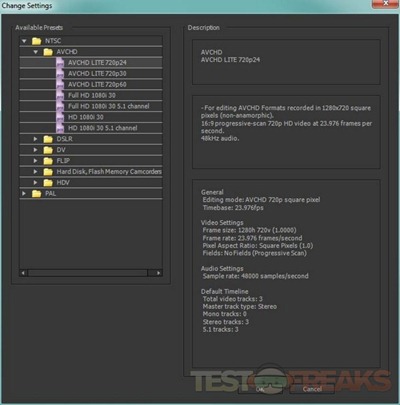Click Hard Disk, Flash Memory Camcorders folder icon
400x405 pixels.
48,172
